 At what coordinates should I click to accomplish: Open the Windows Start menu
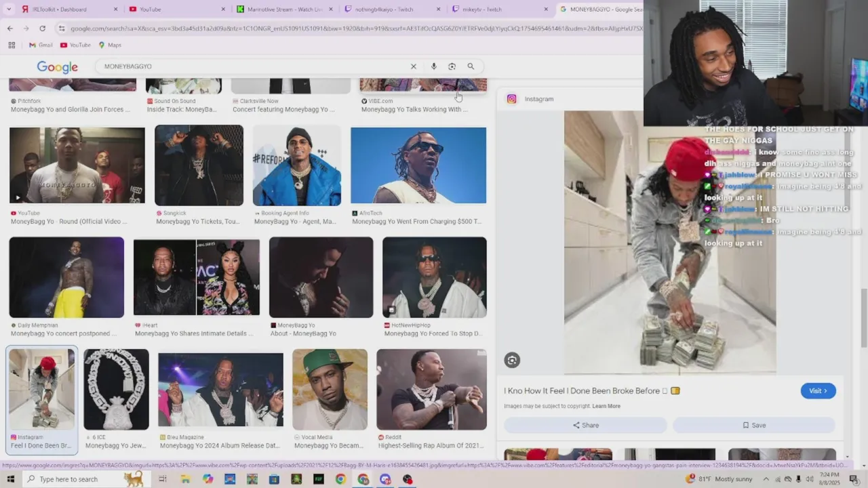click(11, 479)
